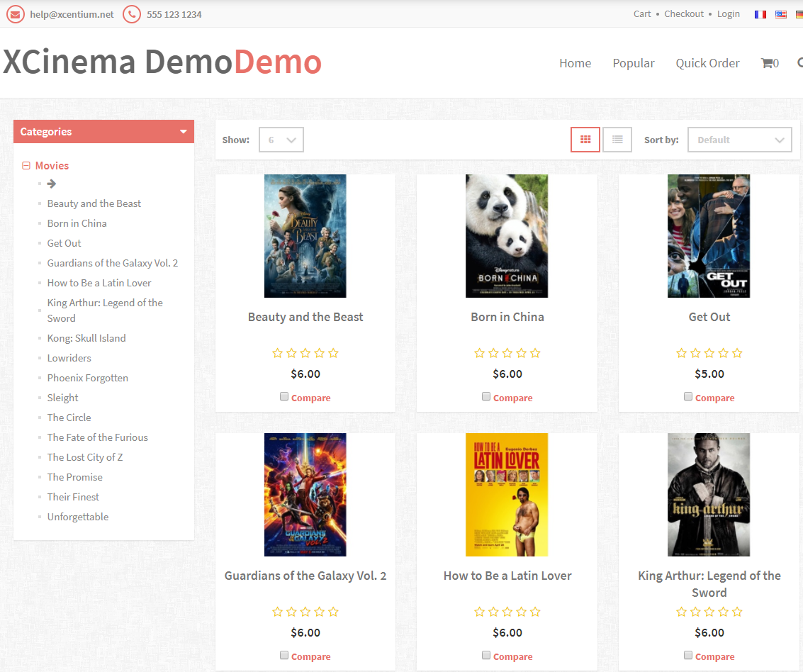Viewport: 803px width, 672px height.
Task: Open the Get Out poster
Action: [709, 236]
